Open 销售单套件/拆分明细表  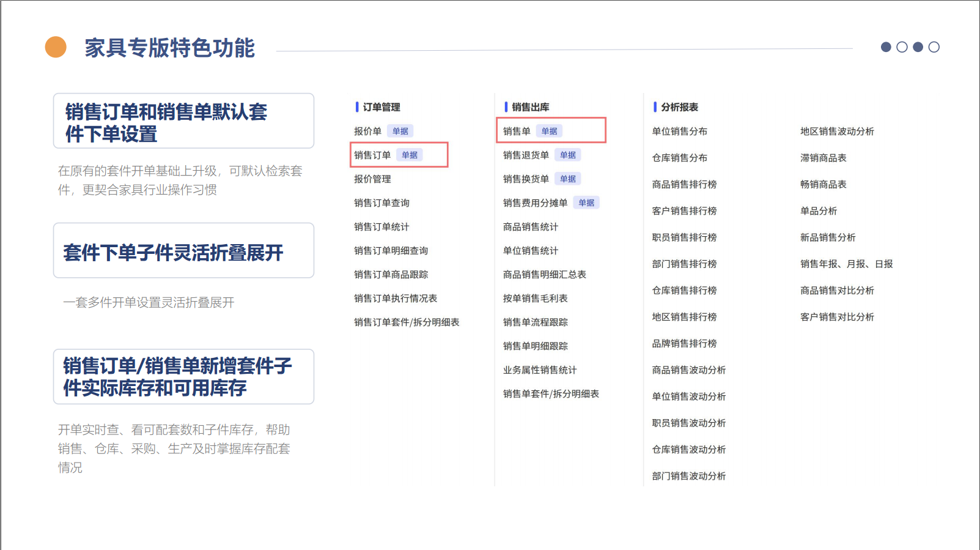click(x=551, y=393)
